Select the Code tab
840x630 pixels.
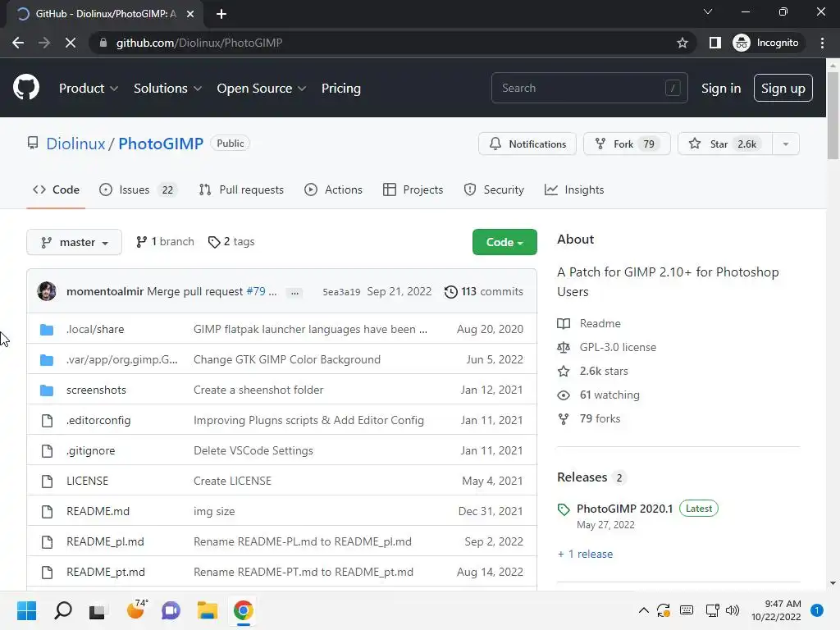[56, 189]
